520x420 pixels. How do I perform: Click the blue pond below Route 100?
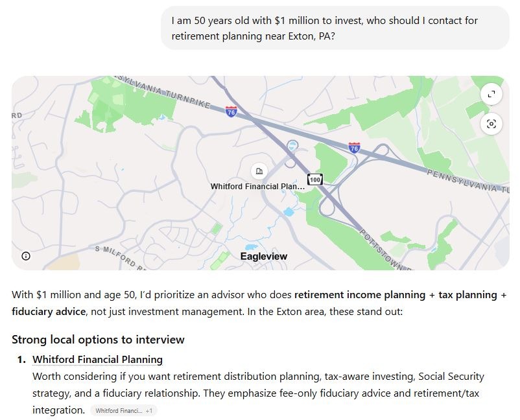pos(289,212)
